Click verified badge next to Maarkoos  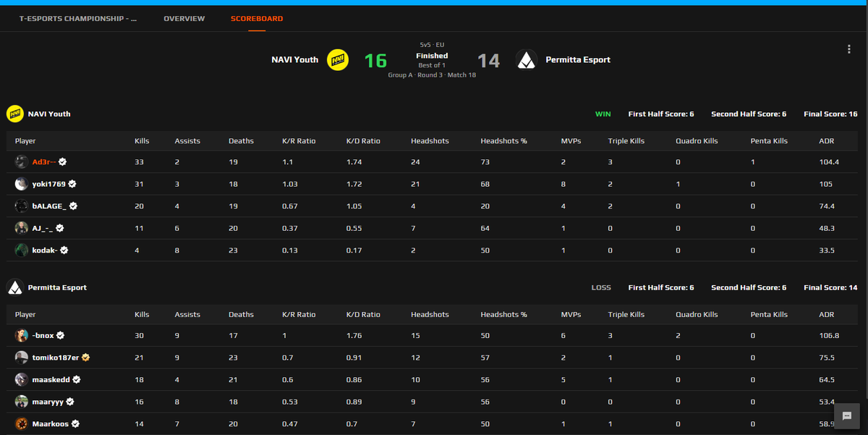click(x=75, y=423)
